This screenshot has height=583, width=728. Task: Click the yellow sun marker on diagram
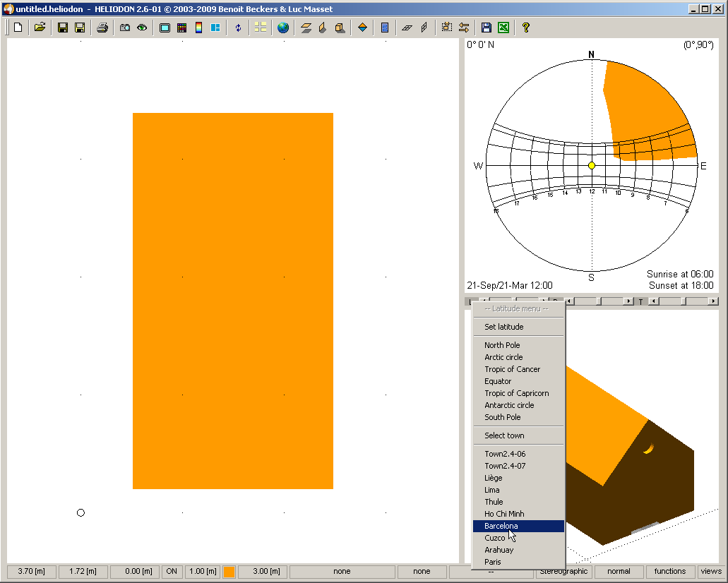point(592,165)
